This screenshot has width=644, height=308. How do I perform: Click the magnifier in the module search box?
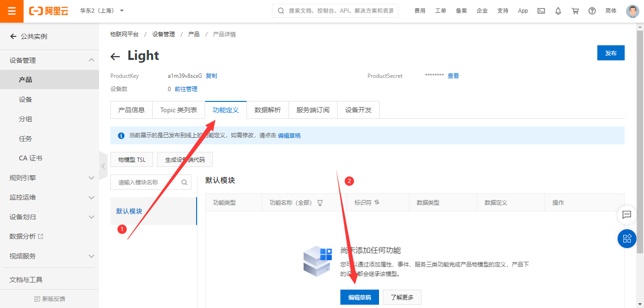coord(184,182)
